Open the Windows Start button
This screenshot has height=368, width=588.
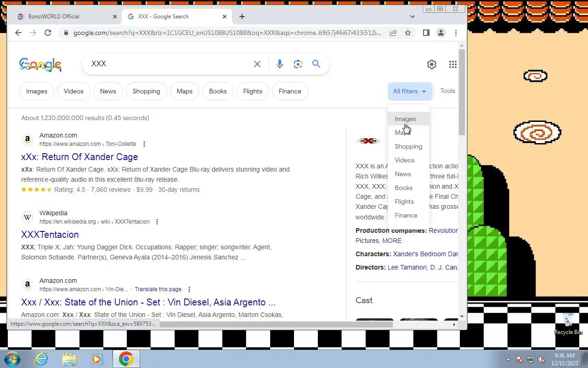click(12, 359)
